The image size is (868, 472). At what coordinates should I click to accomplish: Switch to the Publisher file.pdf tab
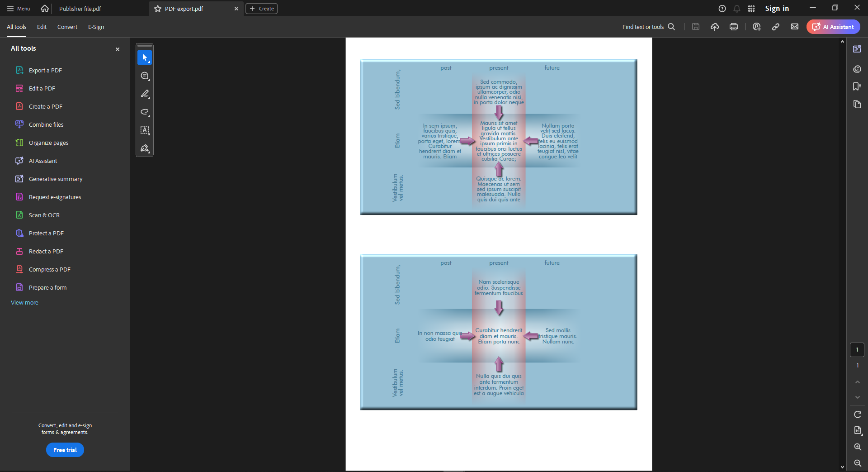[80, 9]
